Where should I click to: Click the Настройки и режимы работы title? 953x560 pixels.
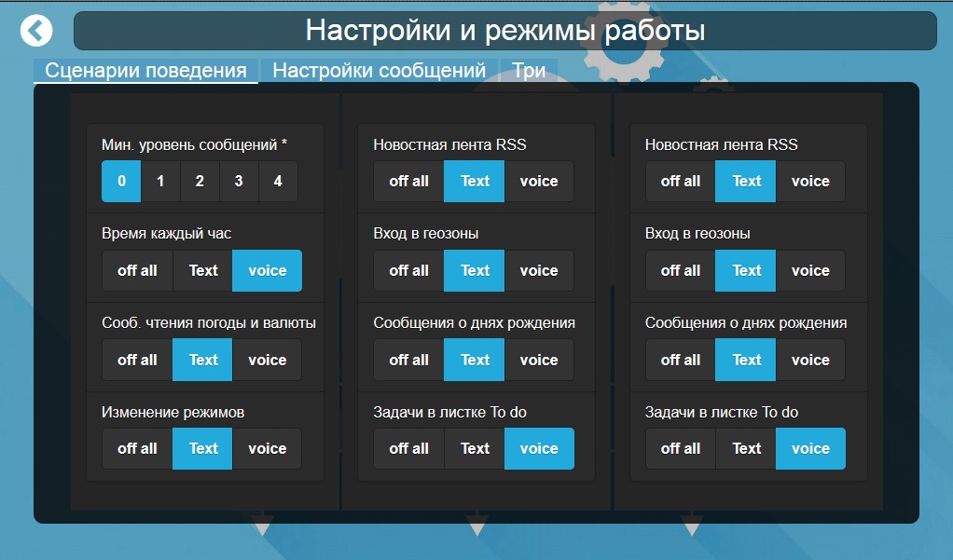click(x=505, y=31)
